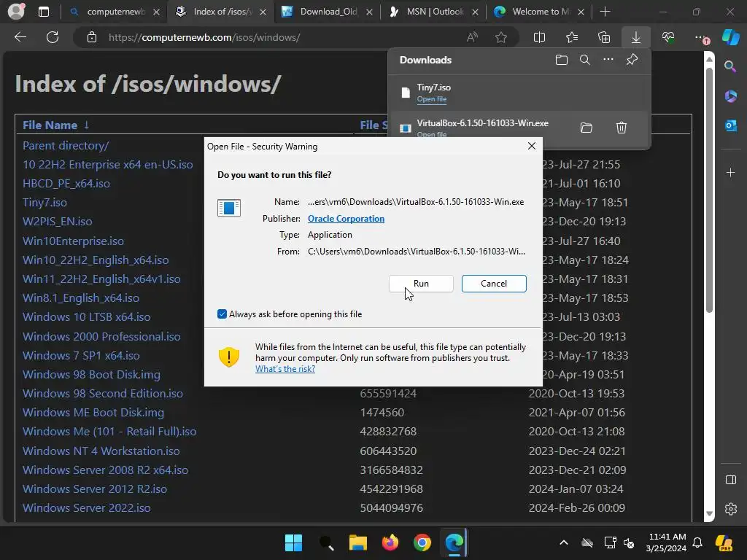Open Win11_22H2_English_x64v1.iso link
747x560 pixels.
click(101, 279)
